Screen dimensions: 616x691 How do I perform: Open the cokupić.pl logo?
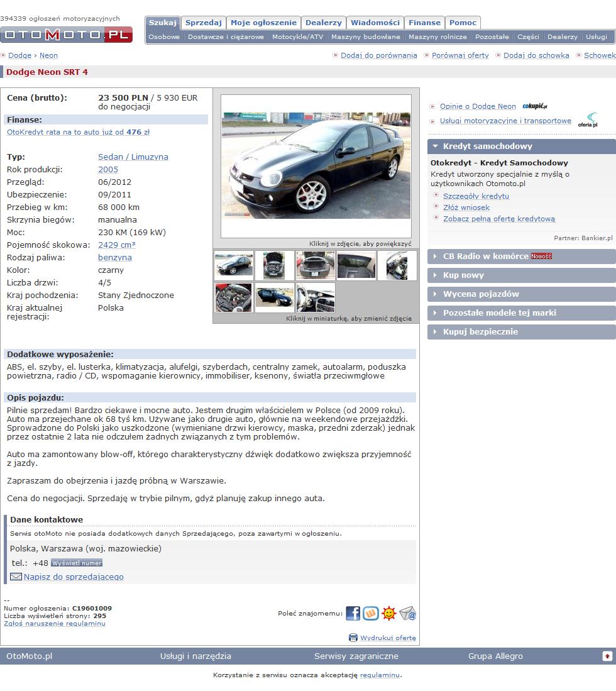point(535,106)
